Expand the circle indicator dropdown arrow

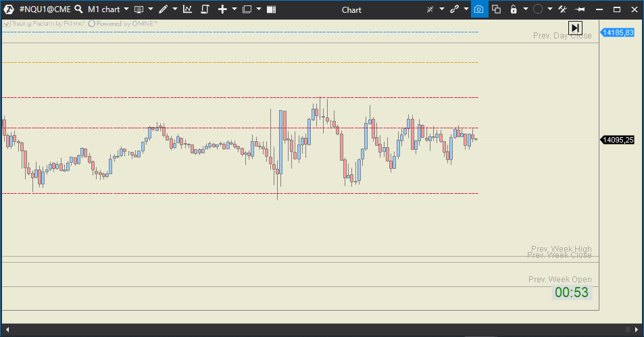[549, 9]
